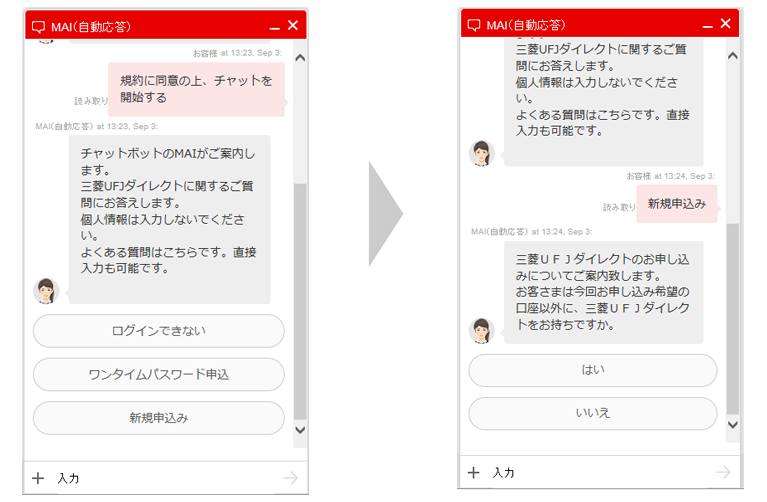Click MAI avatar beside the welcome message in left window

click(46, 291)
